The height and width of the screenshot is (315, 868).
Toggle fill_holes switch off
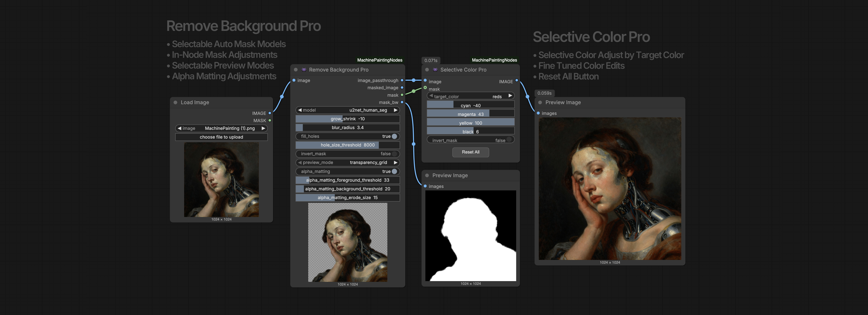click(x=394, y=137)
